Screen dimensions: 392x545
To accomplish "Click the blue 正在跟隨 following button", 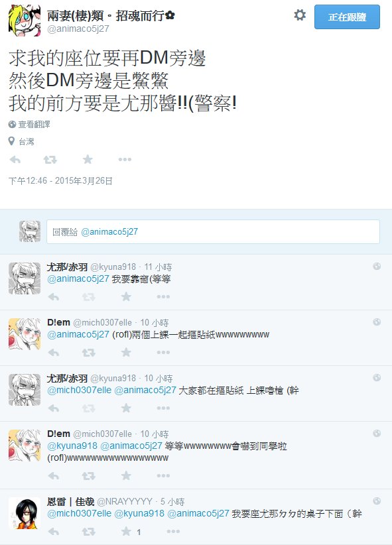I will coord(347,17).
